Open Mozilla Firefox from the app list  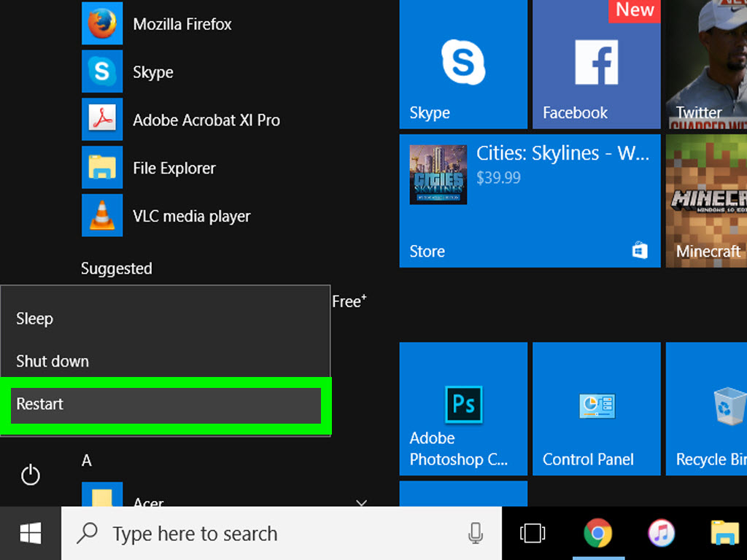pos(158,24)
